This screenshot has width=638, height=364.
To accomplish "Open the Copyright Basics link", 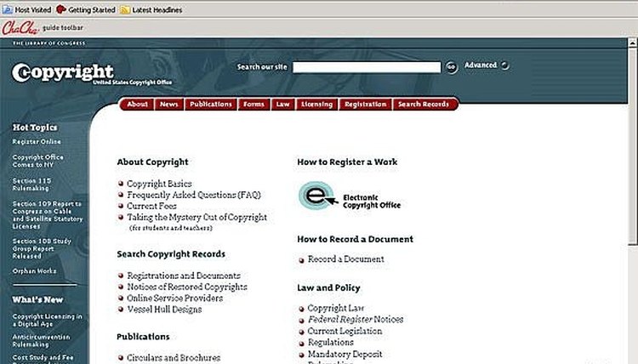I will point(159,184).
